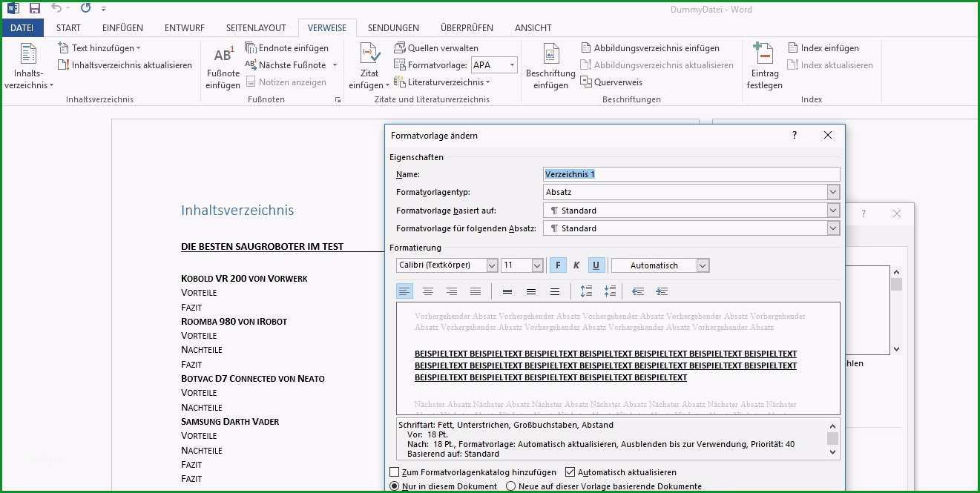
Task: Expand Nächste Fußnote dropdown arrow
Action: [335, 65]
